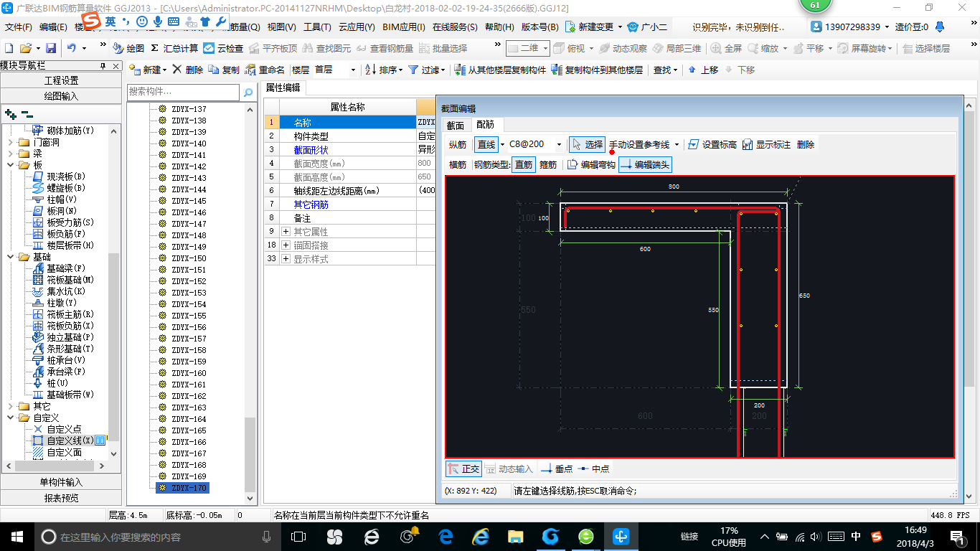Open 过滤 filter options
Viewport: 980px width, 551px height.
(x=426, y=70)
